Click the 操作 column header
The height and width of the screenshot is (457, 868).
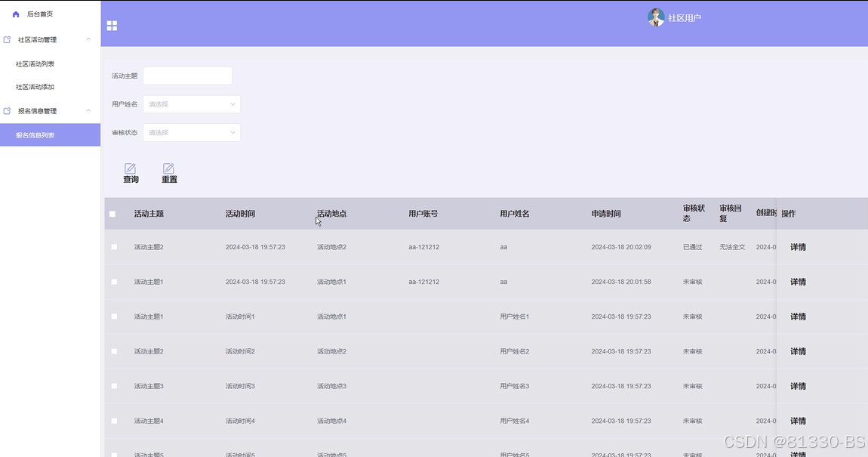click(788, 214)
